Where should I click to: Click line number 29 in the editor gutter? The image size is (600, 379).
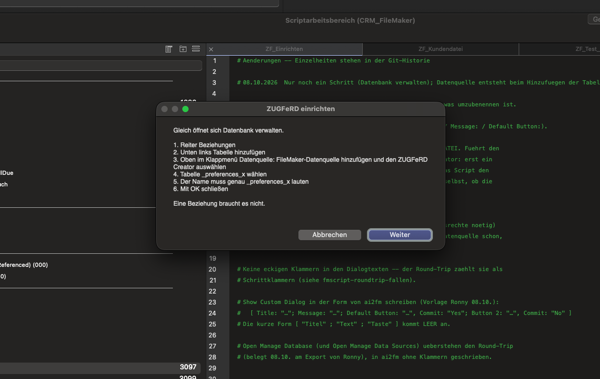point(212,368)
